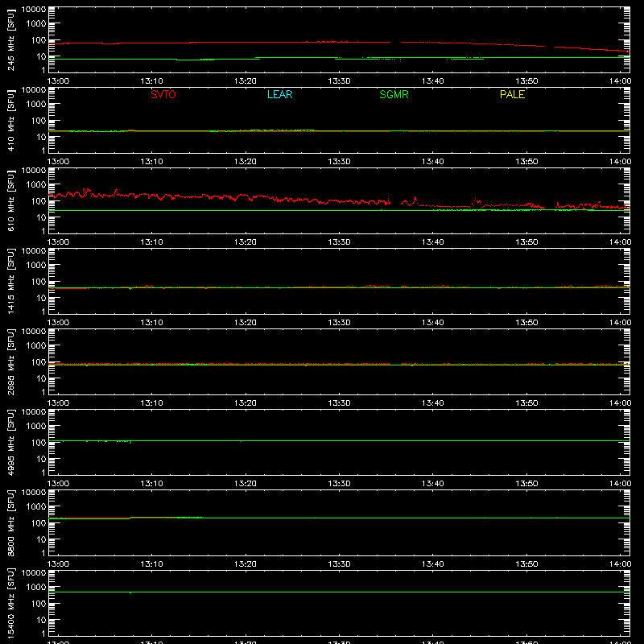Select the 15400 MHz [SFU] axis title
This screenshot has height=644, width=644.
11,603
